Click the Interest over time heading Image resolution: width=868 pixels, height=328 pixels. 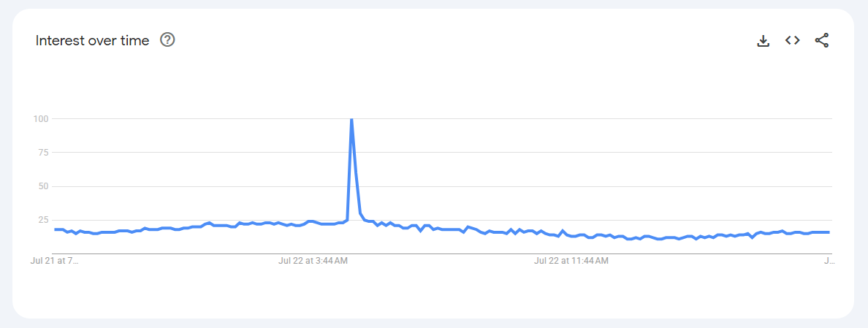[x=93, y=41]
